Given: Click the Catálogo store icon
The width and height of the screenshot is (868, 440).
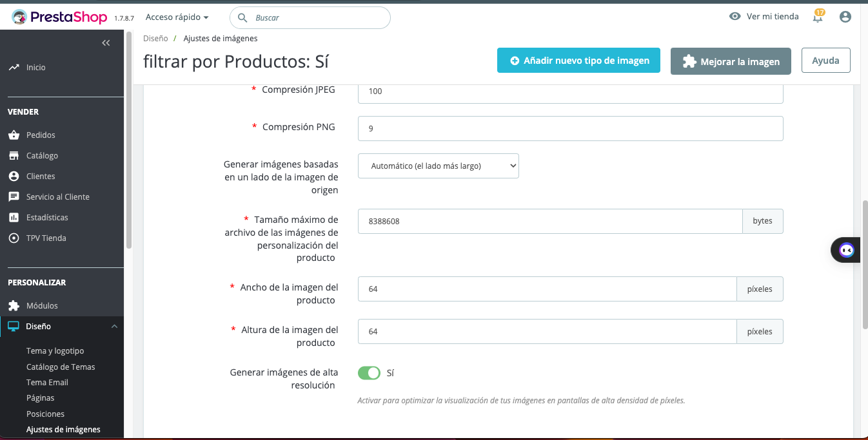Looking at the screenshot, I should click(x=14, y=156).
